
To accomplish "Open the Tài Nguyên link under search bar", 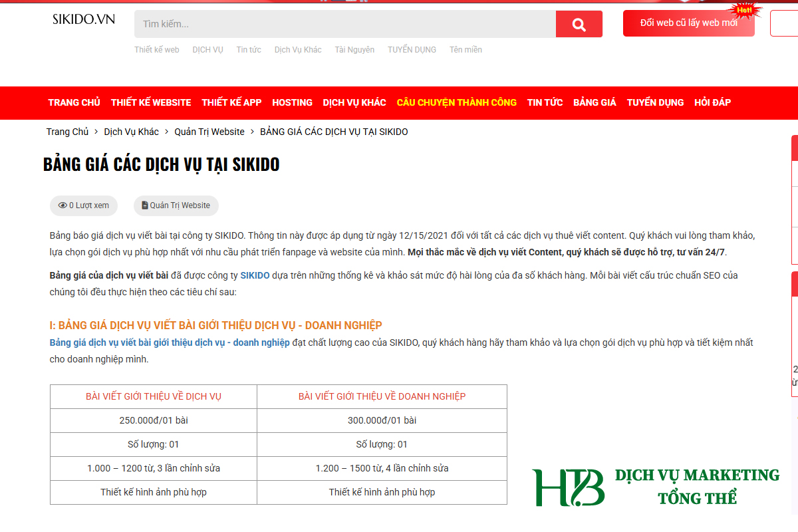I will [x=354, y=50].
